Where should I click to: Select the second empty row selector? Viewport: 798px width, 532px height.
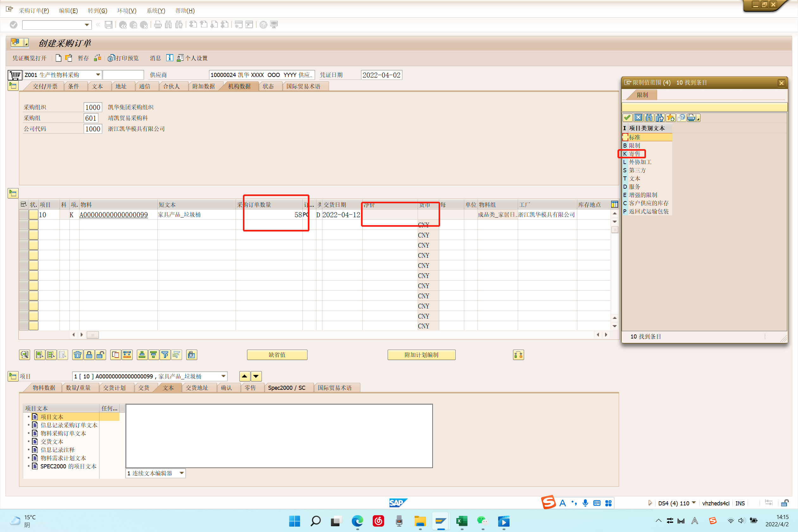[24, 235]
